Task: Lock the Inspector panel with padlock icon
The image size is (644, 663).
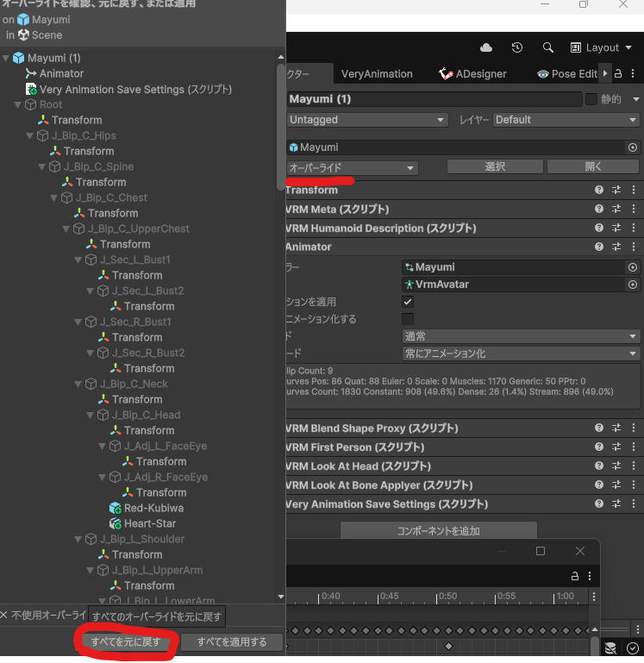Action: pyautogui.click(x=618, y=74)
